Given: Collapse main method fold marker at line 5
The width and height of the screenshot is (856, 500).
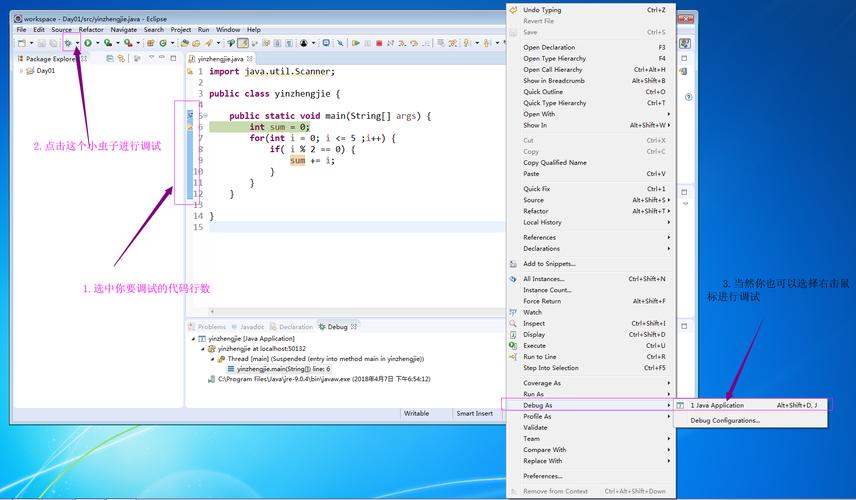Looking at the screenshot, I should pyautogui.click(x=206, y=115).
